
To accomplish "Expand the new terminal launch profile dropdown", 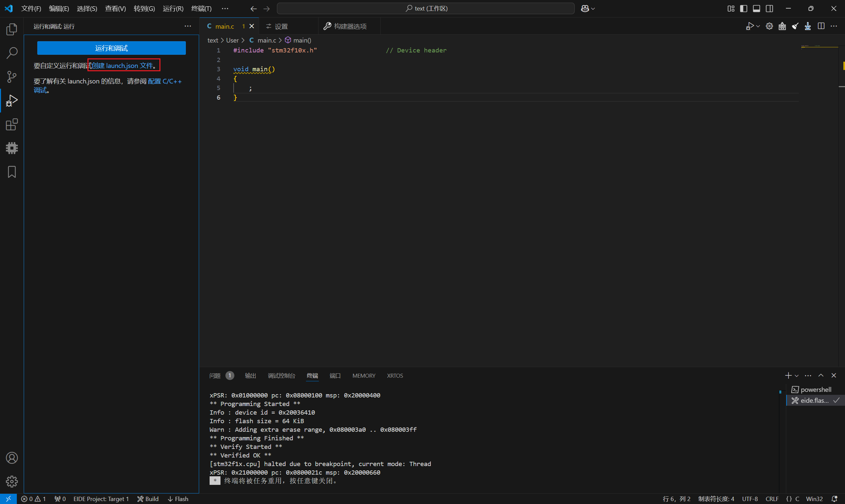I will click(x=797, y=376).
